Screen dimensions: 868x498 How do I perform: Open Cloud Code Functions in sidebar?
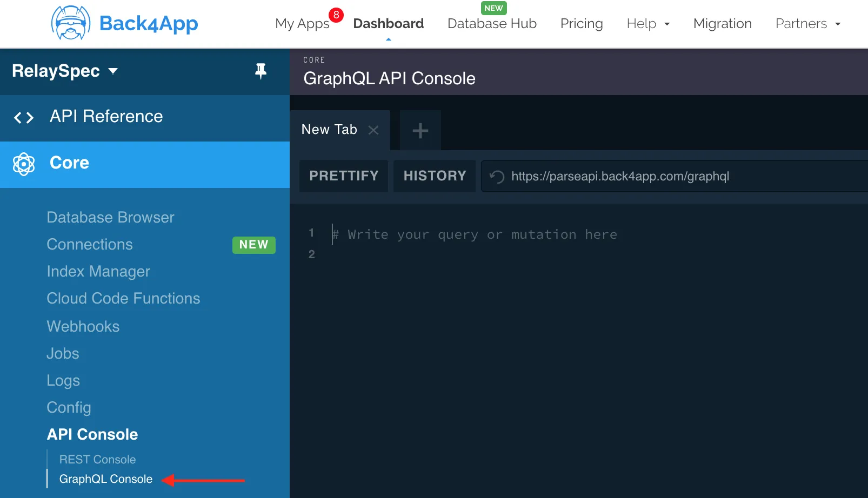pyautogui.click(x=123, y=298)
